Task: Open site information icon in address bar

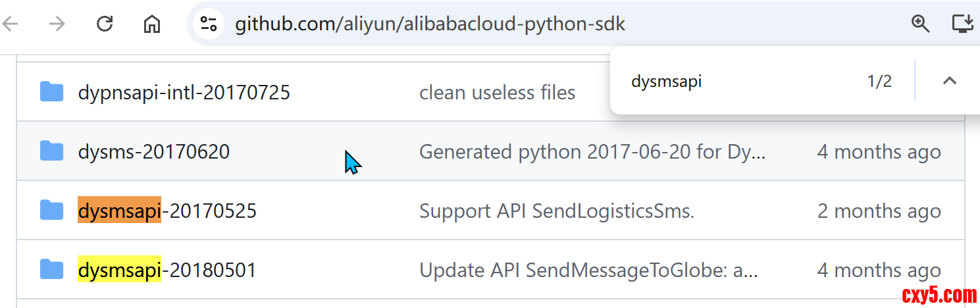Action: click(209, 24)
